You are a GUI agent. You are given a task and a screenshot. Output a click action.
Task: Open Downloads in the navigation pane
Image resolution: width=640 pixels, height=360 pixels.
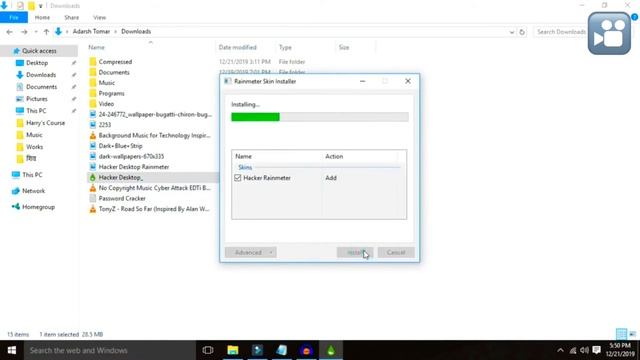point(41,75)
